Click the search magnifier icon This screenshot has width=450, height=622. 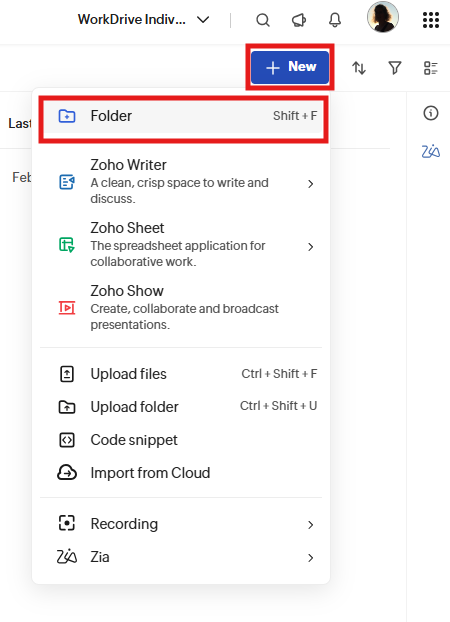(263, 19)
